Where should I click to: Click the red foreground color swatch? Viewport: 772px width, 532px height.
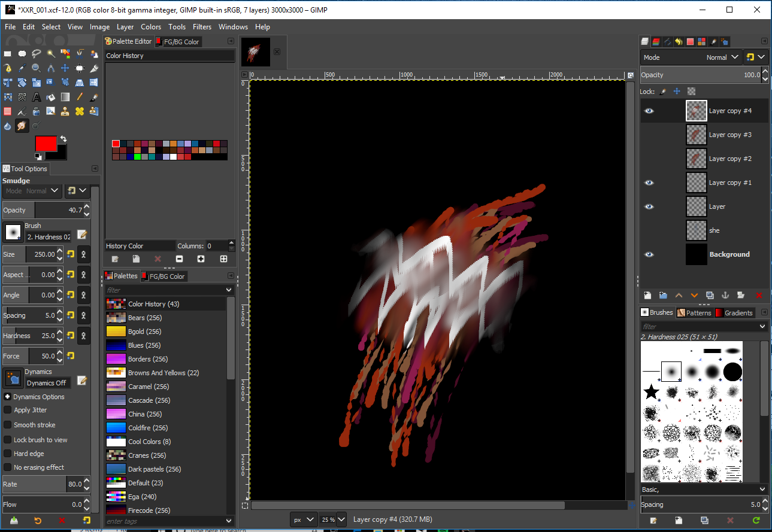[46, 144]
